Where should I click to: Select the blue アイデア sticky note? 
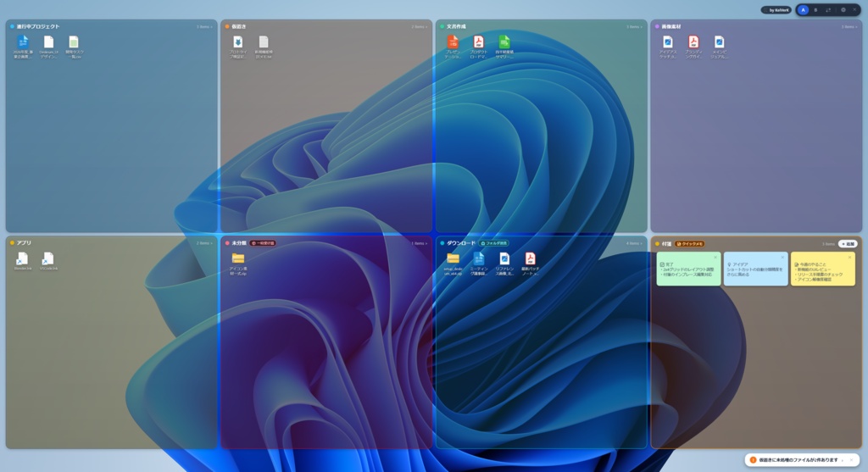point(755,269)
